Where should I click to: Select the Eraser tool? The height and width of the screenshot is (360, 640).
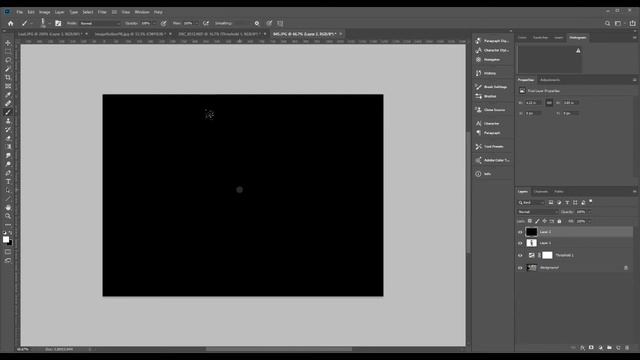(x=8, y=138)
